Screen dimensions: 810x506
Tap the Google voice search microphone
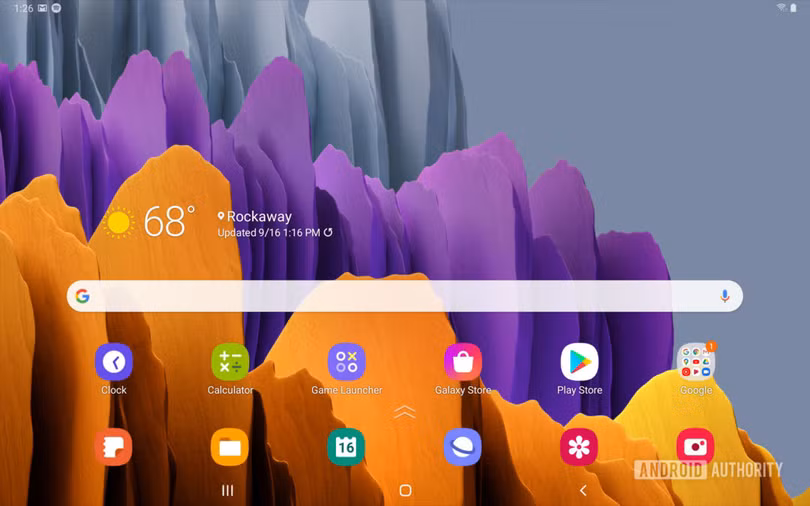(725, 296)
